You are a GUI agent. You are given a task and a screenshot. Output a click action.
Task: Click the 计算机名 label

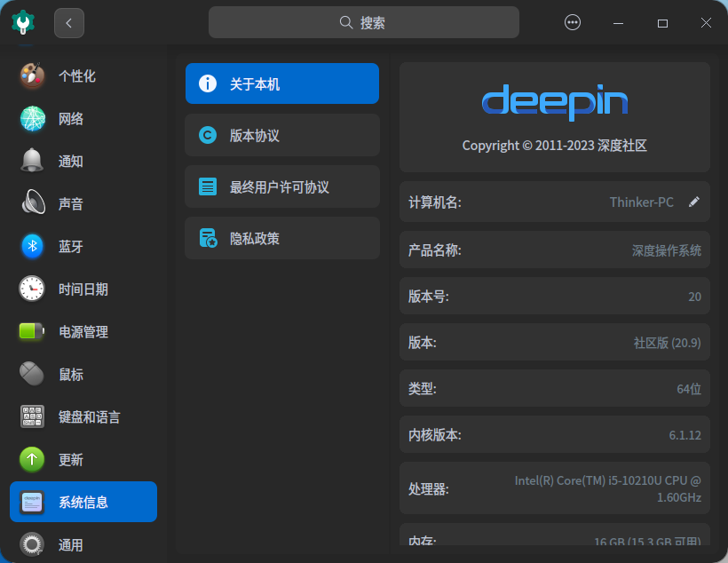[434, 202]
